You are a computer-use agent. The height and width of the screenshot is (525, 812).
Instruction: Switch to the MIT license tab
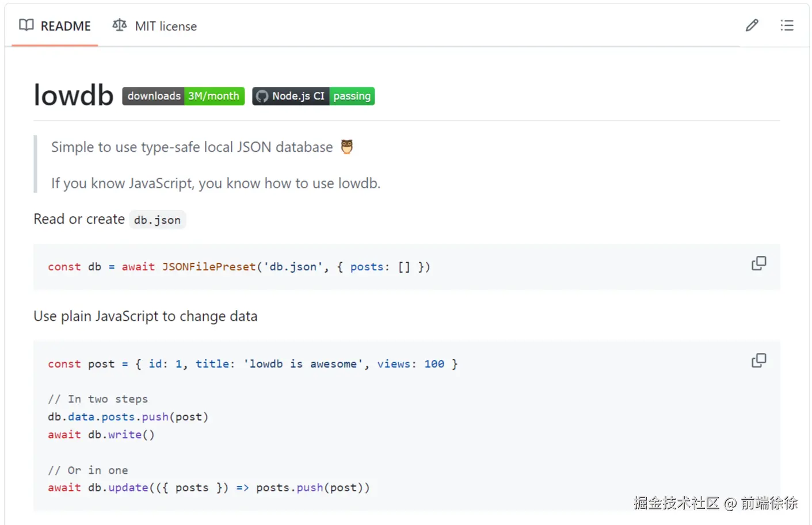coord(154,26)
